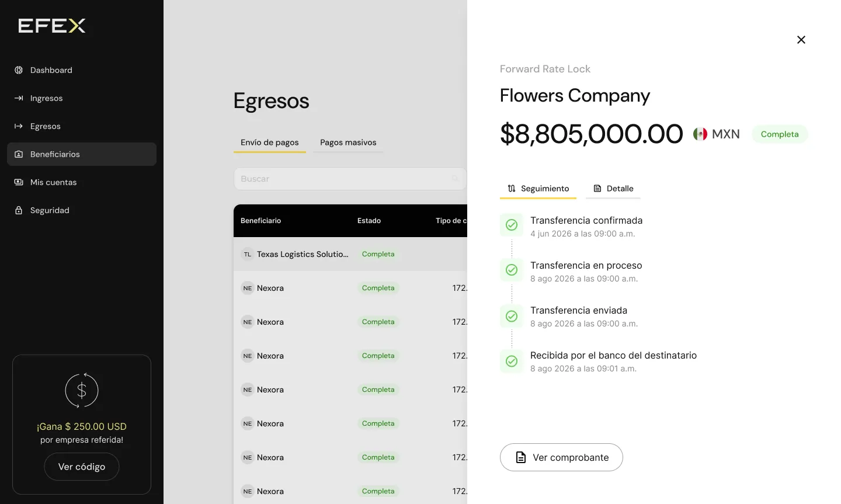Click the EFEX logo
Viewport: 841px width, 504px height.
[x=52, y=26]
